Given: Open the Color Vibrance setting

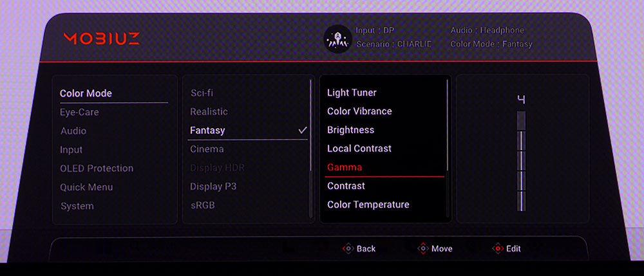Looking at the screenshot, I should pyautogui.click(x=359, y=111).
